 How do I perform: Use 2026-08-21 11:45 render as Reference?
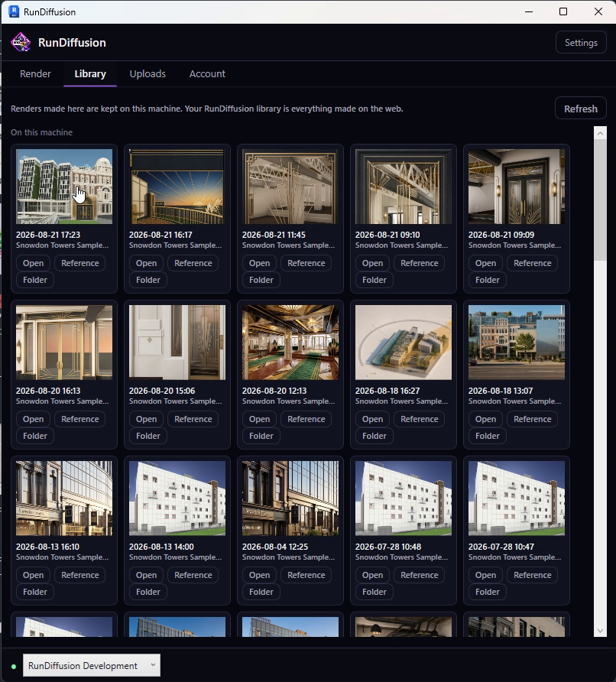[x=306, y=263]
